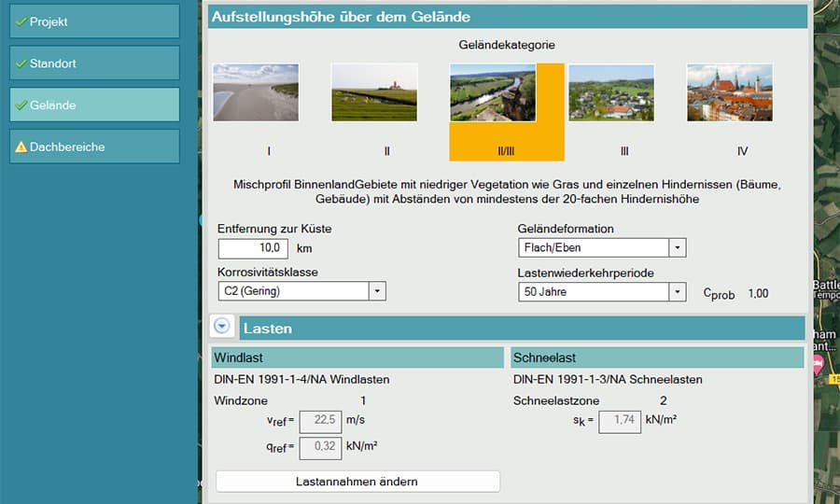Click the Lasten section title bar
The width and height of the screenshot is (840, 504).
click(x=523, y=329)
